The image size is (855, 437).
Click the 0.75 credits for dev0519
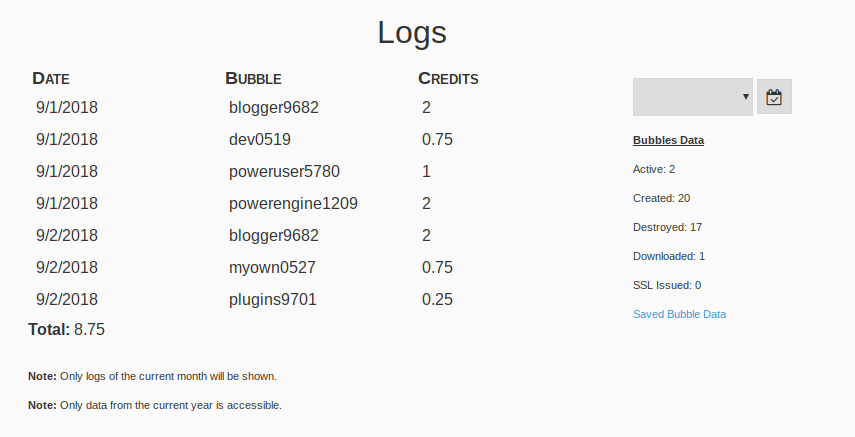[x=437, y=140]
